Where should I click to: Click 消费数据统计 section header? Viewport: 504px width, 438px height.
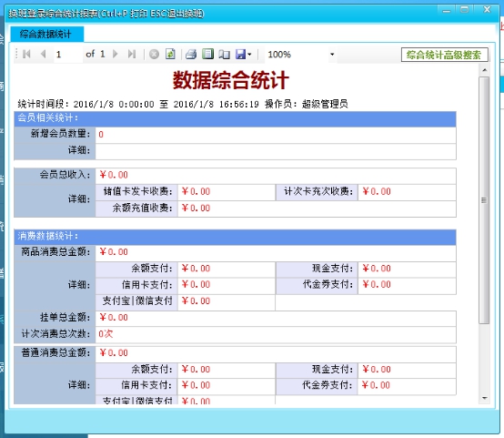point(235,236)
